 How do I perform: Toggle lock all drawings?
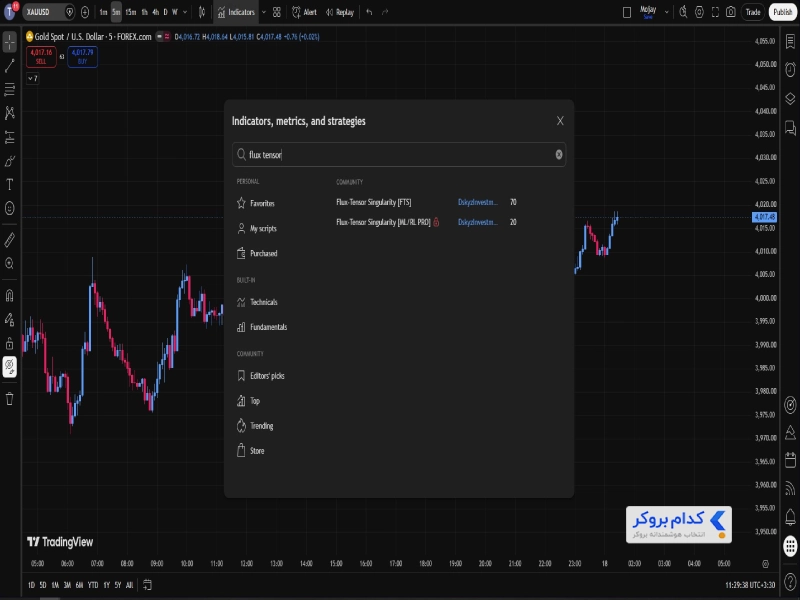click(x=10, y=343)
